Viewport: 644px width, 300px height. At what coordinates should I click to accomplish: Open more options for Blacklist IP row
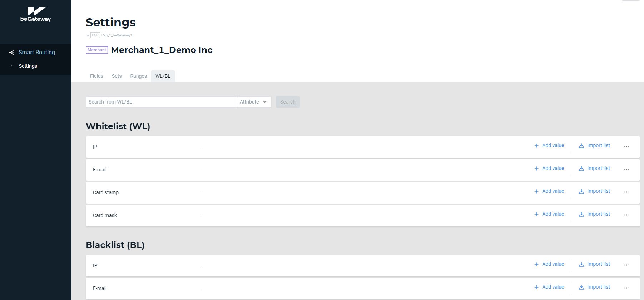pyautogui.click(x=626, y=265)
